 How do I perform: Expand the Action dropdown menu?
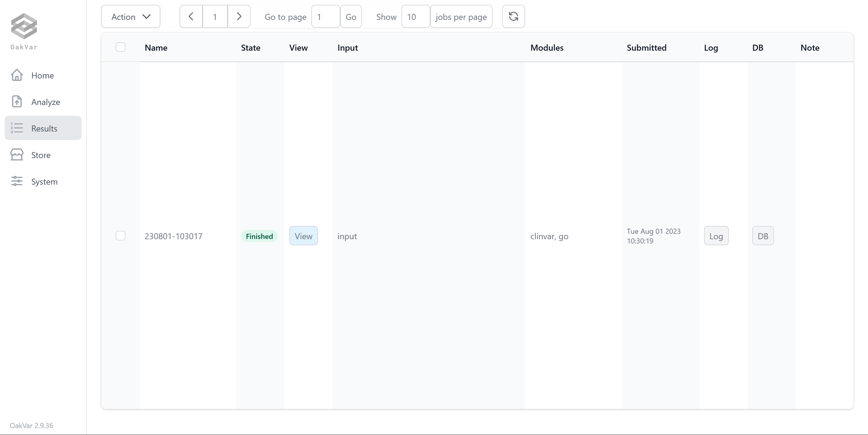[x=130, y=16]
